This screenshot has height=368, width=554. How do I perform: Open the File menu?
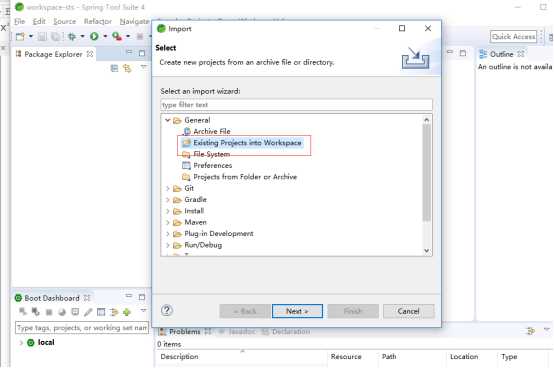tap(19, 22)
